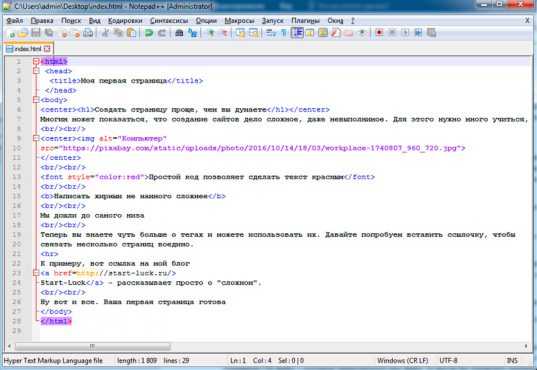Image resolution: width=537 pixels, height=370 pixels.
Task: Open Windows (CR LF) line ending selector
Action: (403, 361)
